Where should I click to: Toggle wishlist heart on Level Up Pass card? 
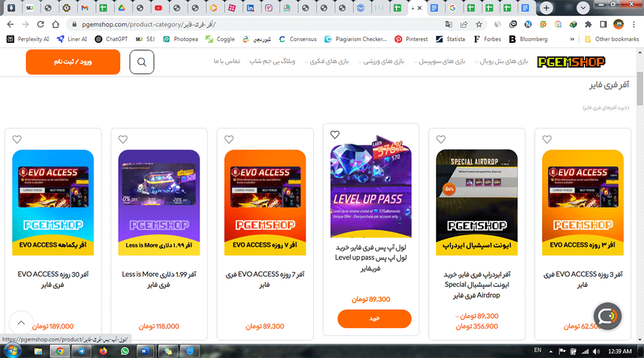click(335, 134)
